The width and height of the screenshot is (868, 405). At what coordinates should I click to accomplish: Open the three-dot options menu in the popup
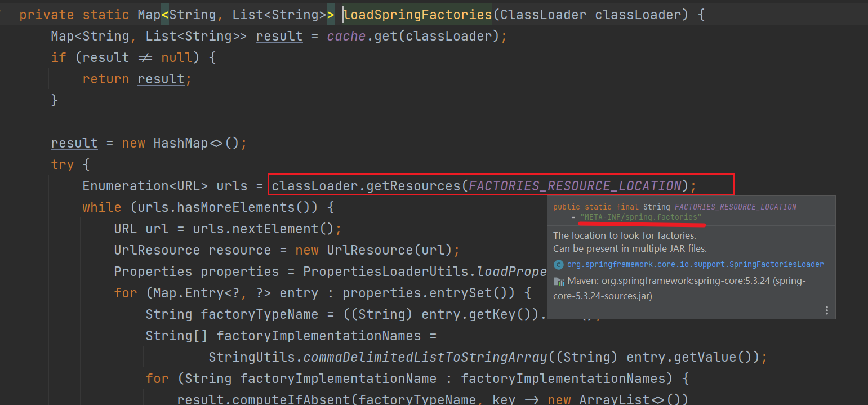click(x=826, y=310)
